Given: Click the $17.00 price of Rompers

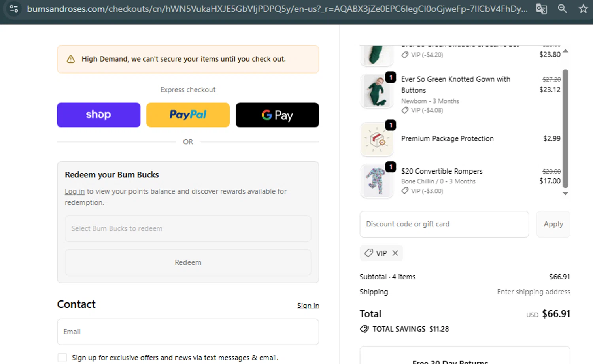Looking at the screenshot, I should (x=550, y=181).
